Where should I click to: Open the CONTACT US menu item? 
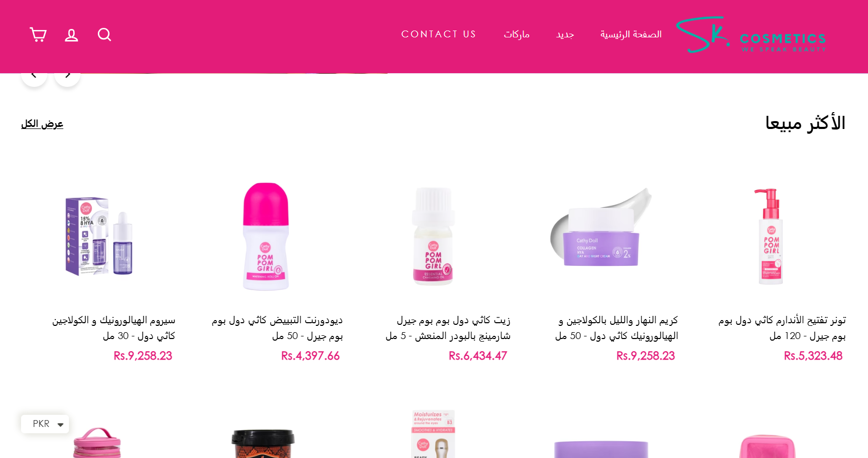[439, 34]
